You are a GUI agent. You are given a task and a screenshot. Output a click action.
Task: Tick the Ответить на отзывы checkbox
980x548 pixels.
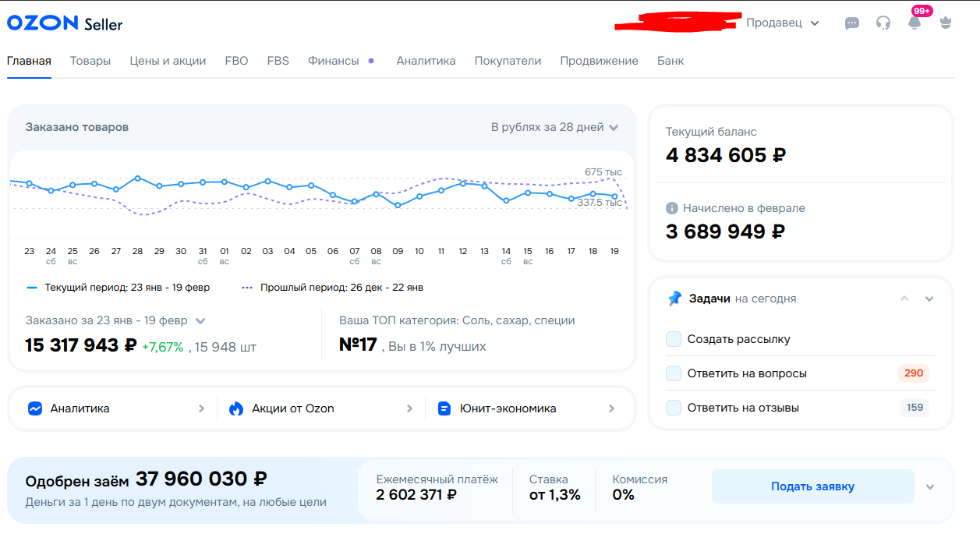click(x=674, y=408)
